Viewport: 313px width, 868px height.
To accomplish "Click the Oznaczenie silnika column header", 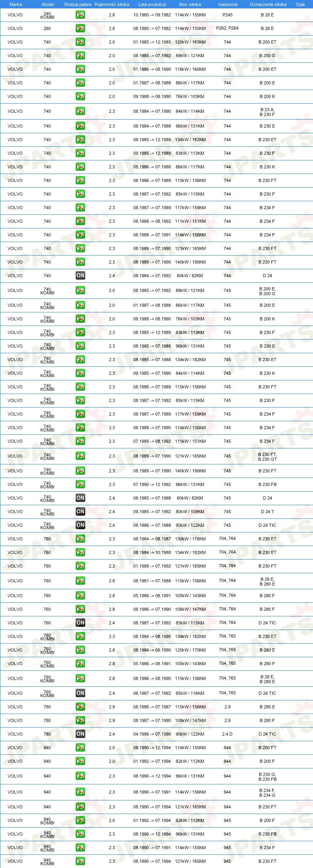I will pyautogui.click(x=268, y=4).
